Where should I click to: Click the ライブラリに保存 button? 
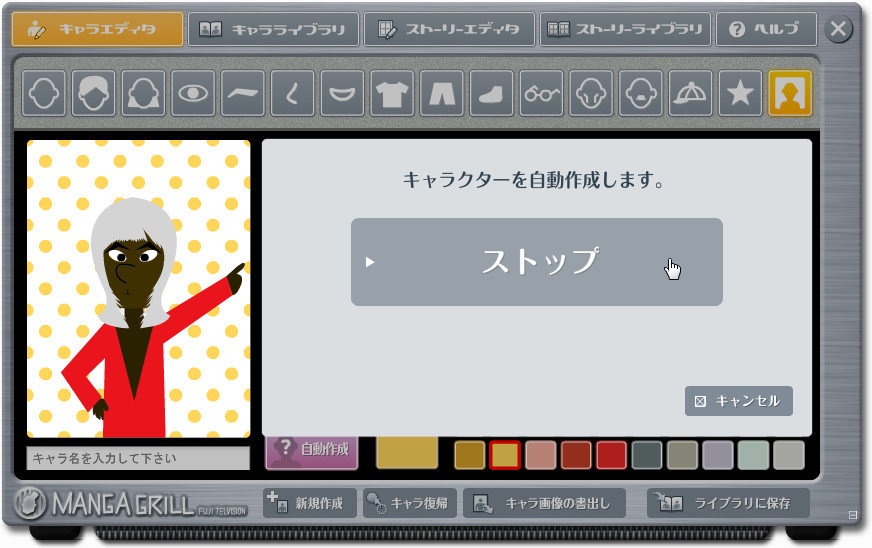click(728, 503)
